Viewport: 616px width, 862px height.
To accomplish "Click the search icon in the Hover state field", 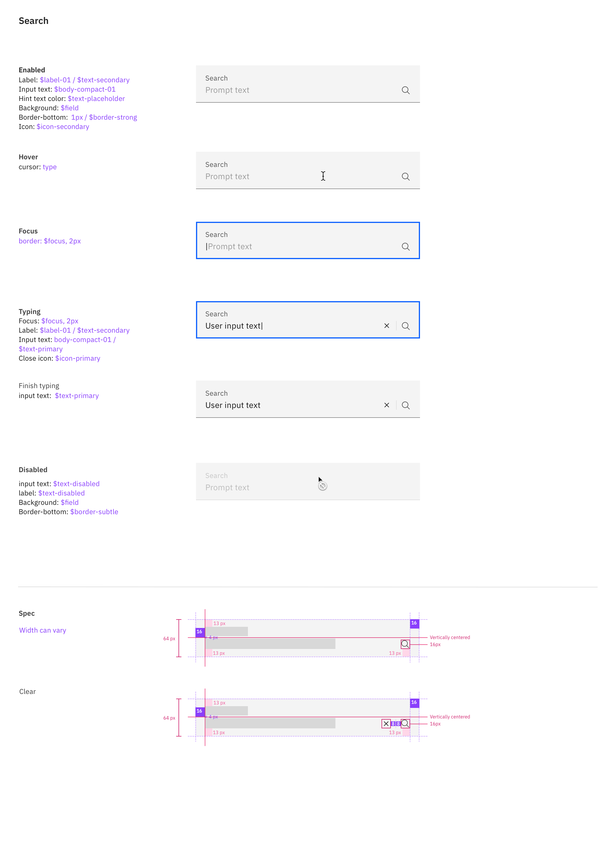I will 405,177.
